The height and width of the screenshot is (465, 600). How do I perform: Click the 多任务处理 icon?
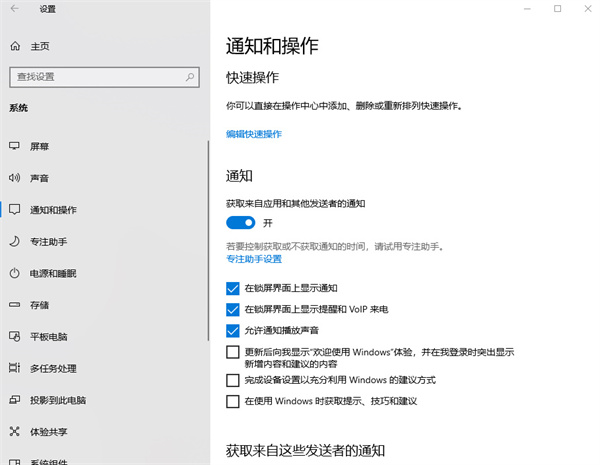pos(15,368)
